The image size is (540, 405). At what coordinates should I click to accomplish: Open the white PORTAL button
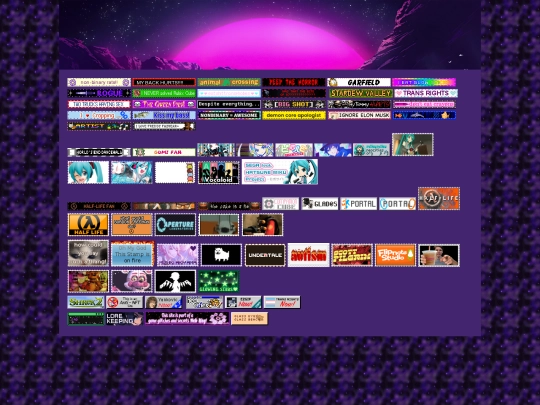pyautogui.click(x=359, y=204)
